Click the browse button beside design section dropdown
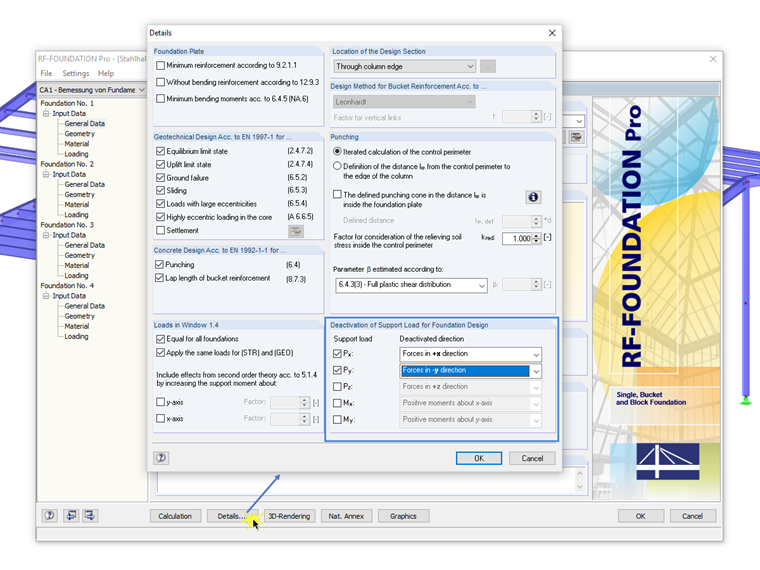Image resolution: width=760 pixels, height=570 pixels. pyautogui.click(x=488, y=66)
